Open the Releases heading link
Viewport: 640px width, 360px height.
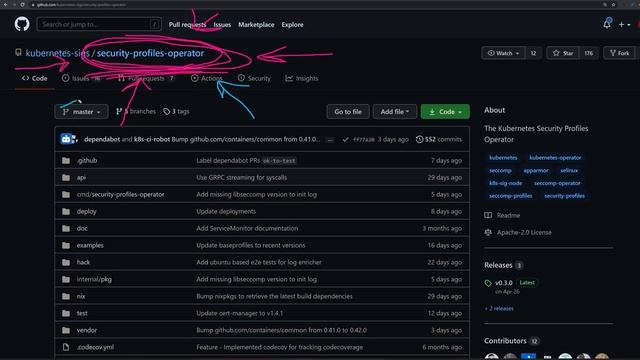pos(498,265)
